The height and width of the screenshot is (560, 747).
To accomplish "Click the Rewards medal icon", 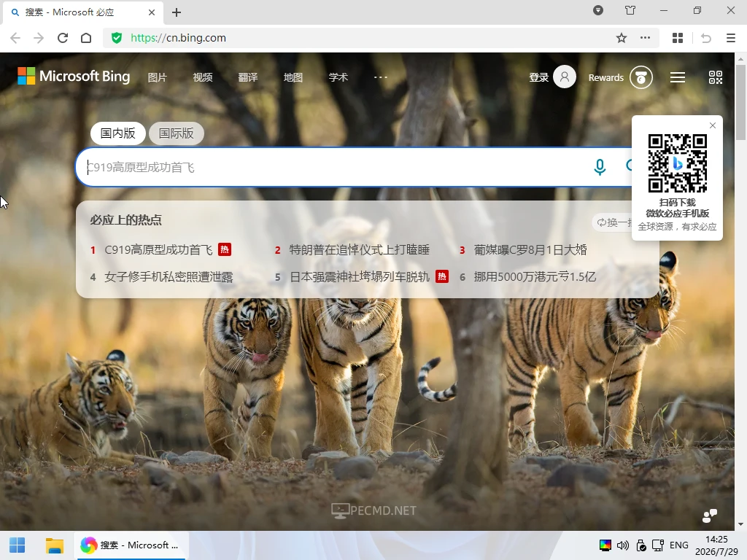I will (641, 77).
